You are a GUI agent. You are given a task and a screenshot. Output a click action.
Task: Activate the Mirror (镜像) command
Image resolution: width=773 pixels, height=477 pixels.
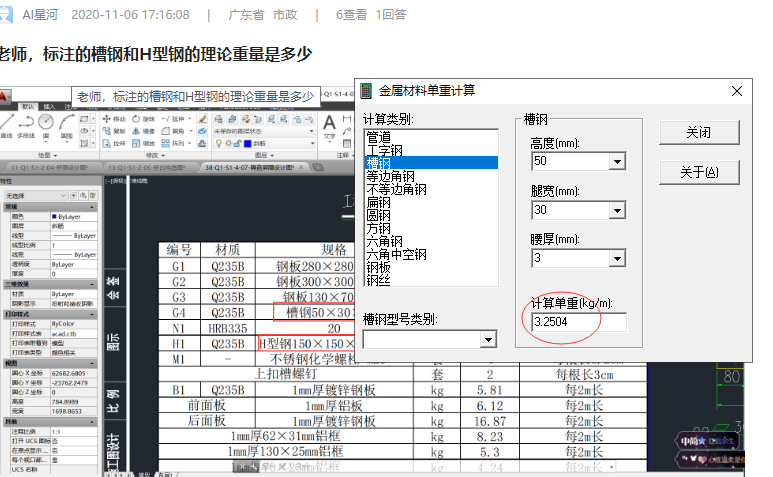(x=143, y=131)
